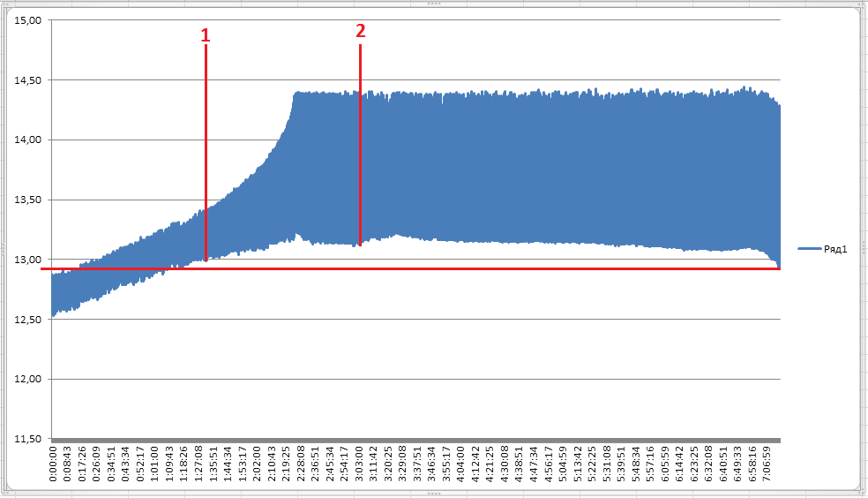Viewport: 868px width, 498px height.
Task: Select the Ряд1 legend entry
Action: coord(823,249)
